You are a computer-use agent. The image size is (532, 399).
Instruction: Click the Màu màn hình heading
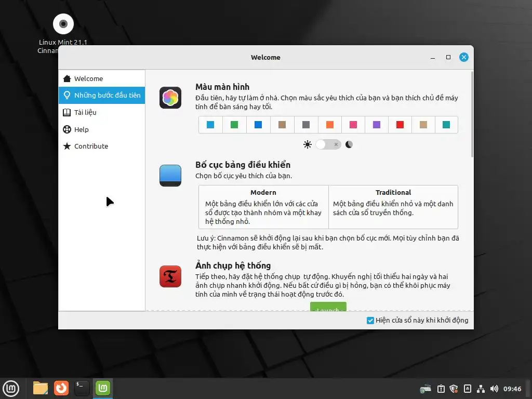tap(222, 87)
